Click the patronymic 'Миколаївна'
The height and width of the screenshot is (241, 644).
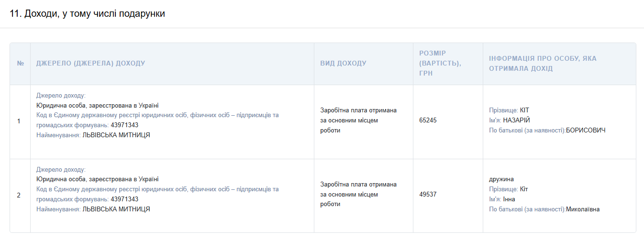pos(583,209)
